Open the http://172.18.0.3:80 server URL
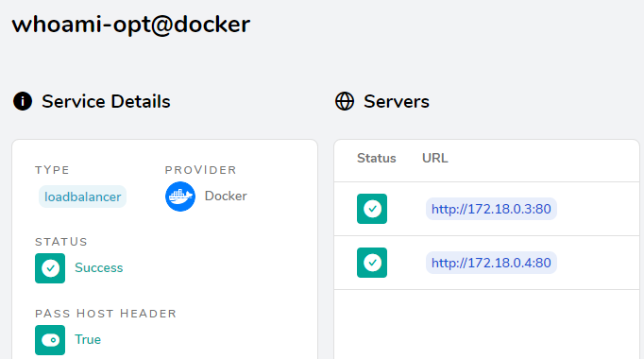Viewport: 644px width, 359px height. click(x=491, y=209)
